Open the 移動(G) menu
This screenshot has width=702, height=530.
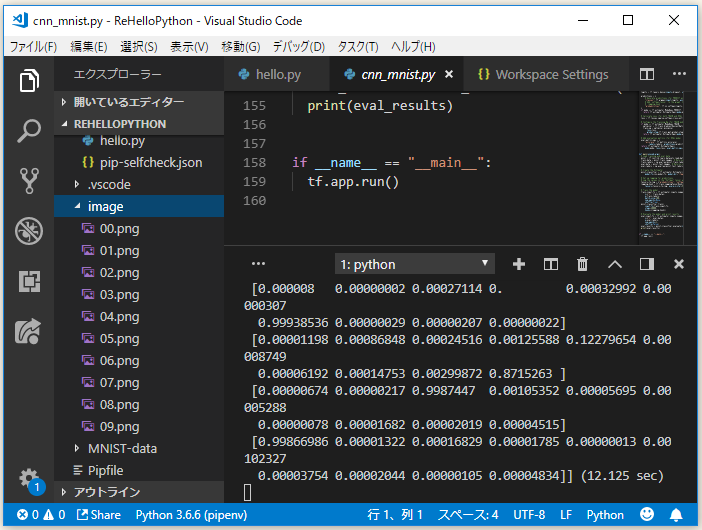click(240, 47)
